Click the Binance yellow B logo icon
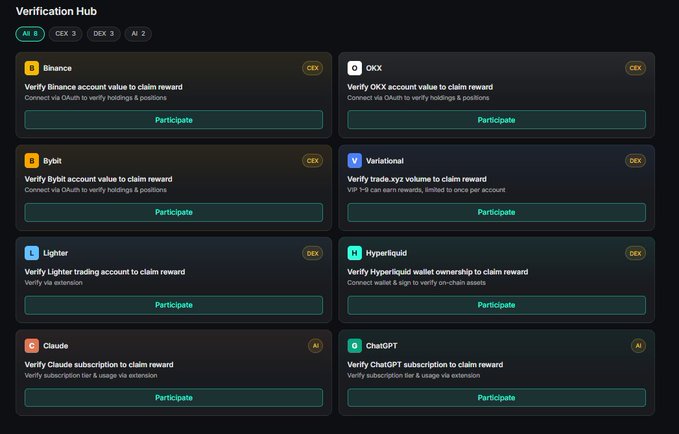 pos(32,68)
